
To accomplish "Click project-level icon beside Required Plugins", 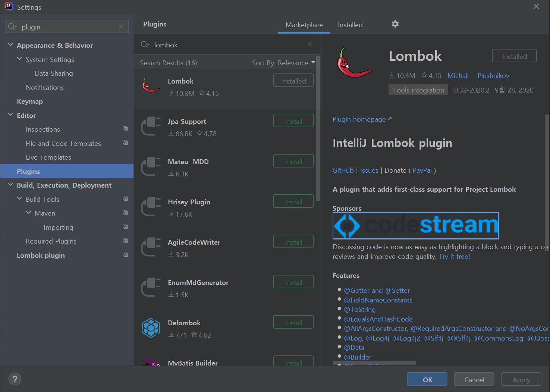I will click(x=125, y=241).
